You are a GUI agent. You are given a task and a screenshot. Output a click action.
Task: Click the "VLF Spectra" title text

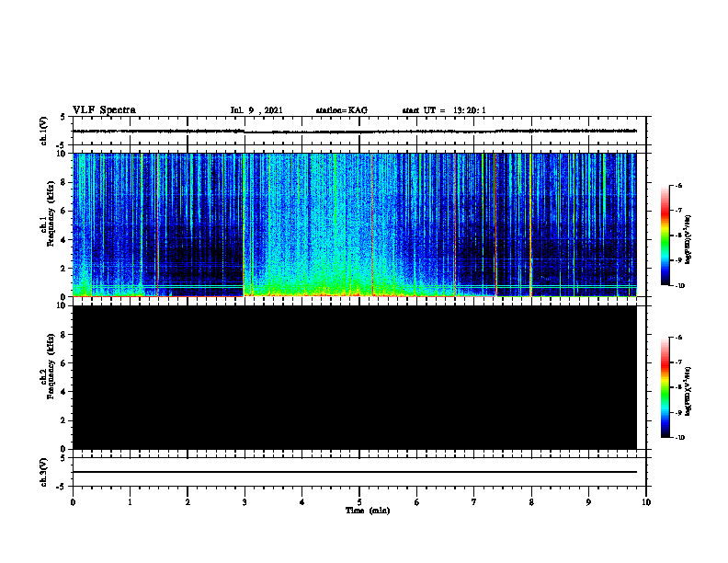point(104,110)
